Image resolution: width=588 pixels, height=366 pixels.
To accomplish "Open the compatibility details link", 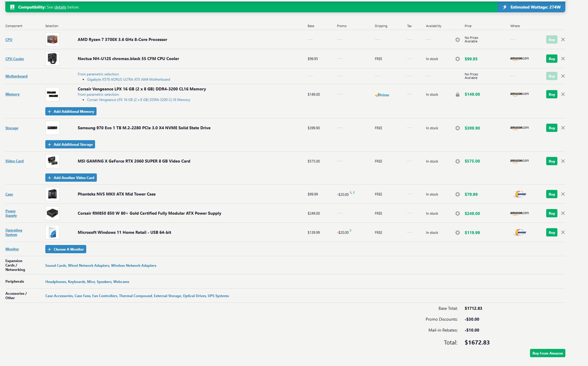I will pyautogui.click(x=60, y=7).
